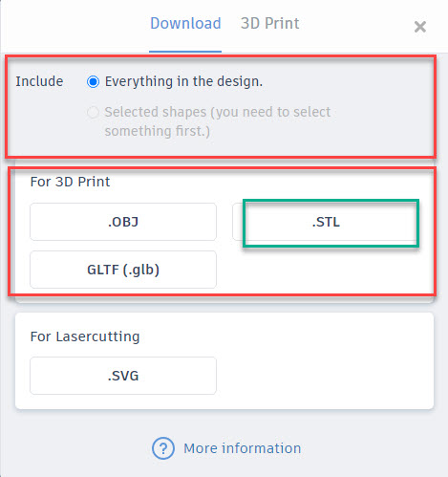Click the words 'something first.)' in option text
Screen dimensions: 448x477
tap(158, 131)
